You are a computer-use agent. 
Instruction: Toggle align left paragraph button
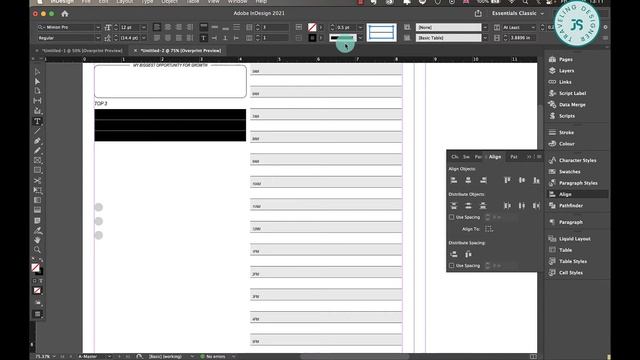coord(157,27)
